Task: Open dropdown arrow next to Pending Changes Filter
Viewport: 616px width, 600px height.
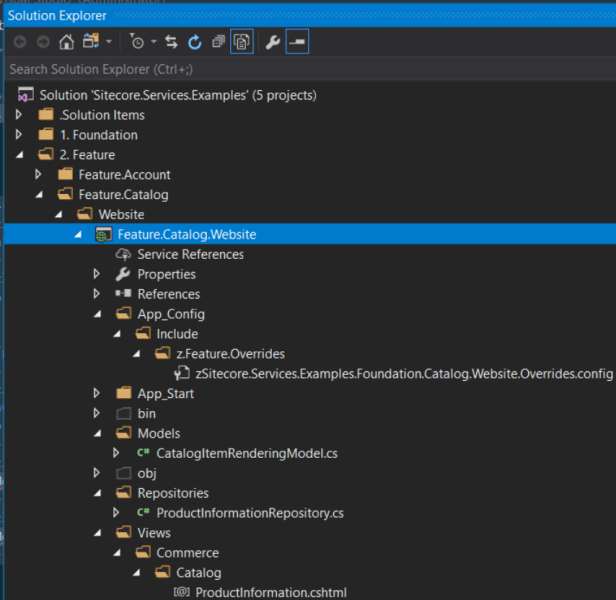Action: pyautogui.click(x=154, y=42)
